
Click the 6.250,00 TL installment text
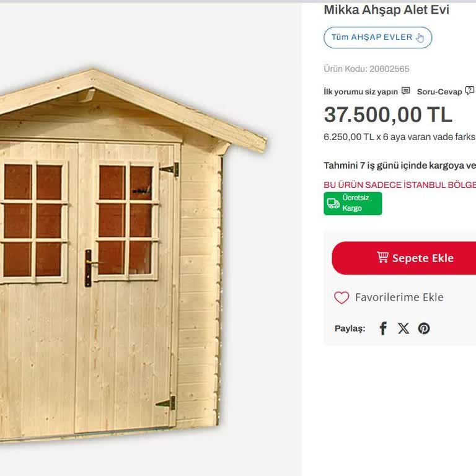[400, 137]
